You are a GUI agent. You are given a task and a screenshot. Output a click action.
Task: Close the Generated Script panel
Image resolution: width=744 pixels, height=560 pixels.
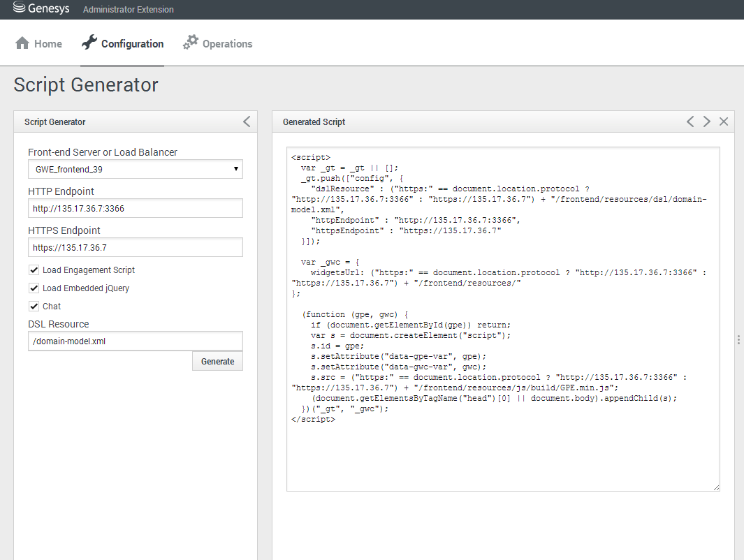click(x=724, y=121)
